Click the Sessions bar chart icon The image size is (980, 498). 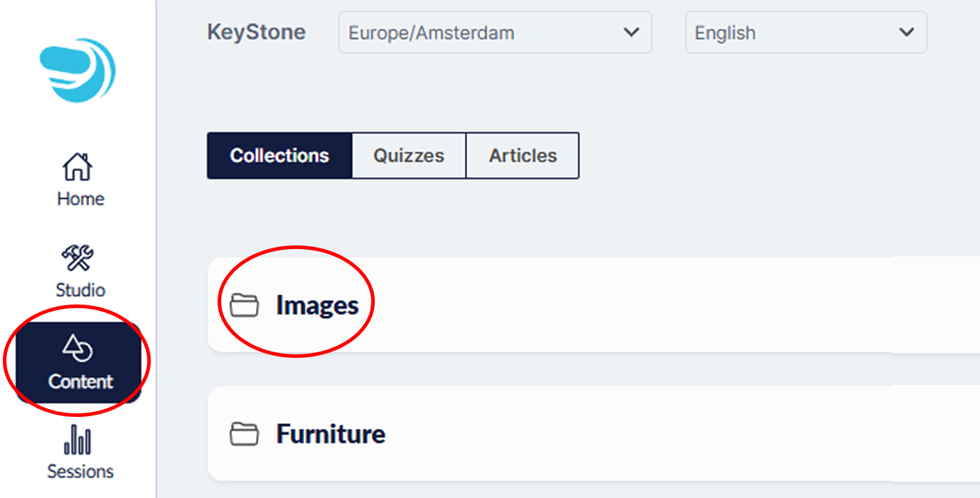78,440
